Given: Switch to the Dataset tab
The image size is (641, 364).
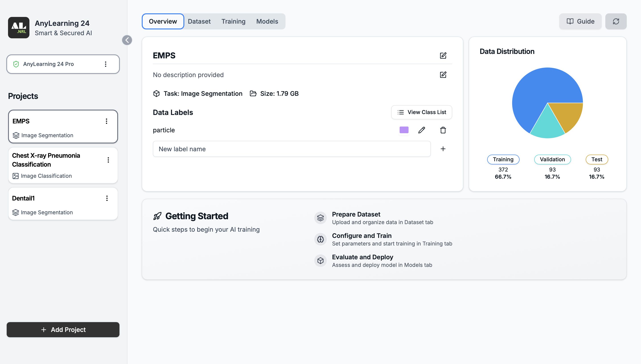Looking at the screenshot, I should (x=199, y=21).
